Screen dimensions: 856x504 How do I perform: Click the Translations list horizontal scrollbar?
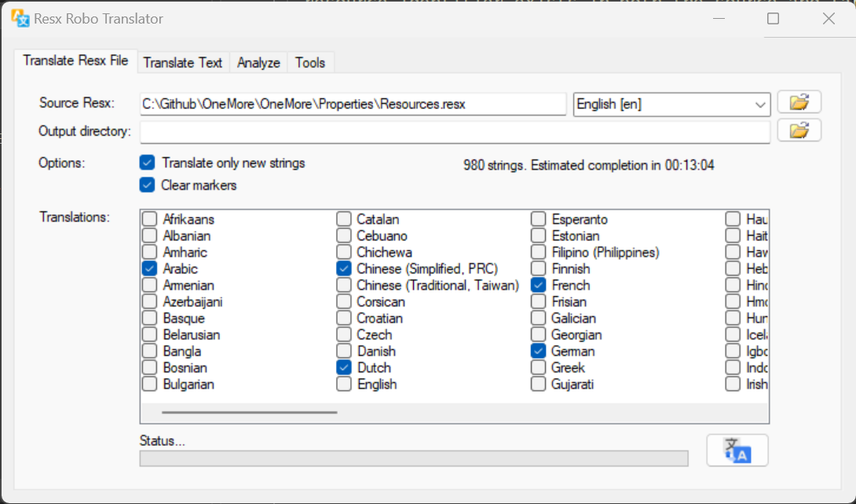pos(250,412)
